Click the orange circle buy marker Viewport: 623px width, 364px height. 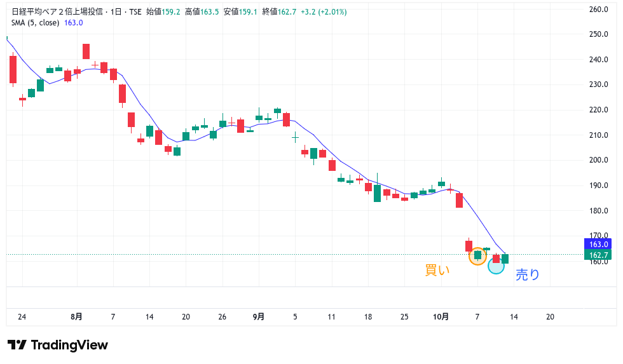(477, 256)
